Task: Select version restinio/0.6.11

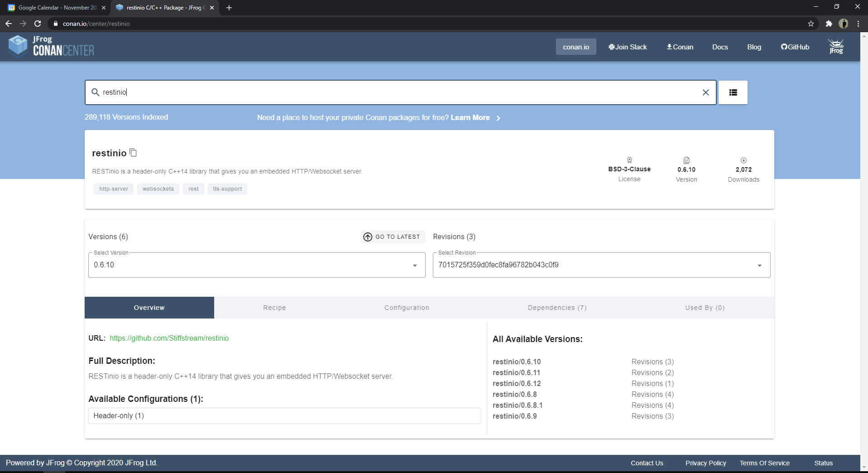Action: click(516, 372)
